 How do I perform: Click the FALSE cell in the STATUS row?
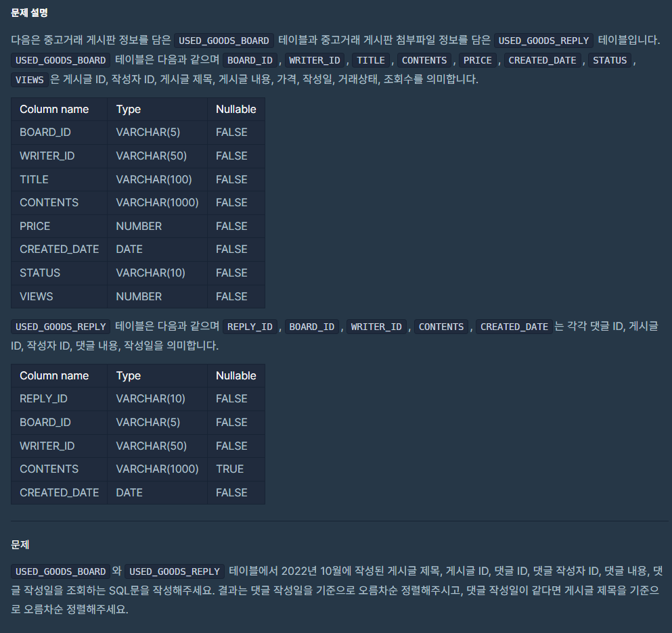(236, 273)
